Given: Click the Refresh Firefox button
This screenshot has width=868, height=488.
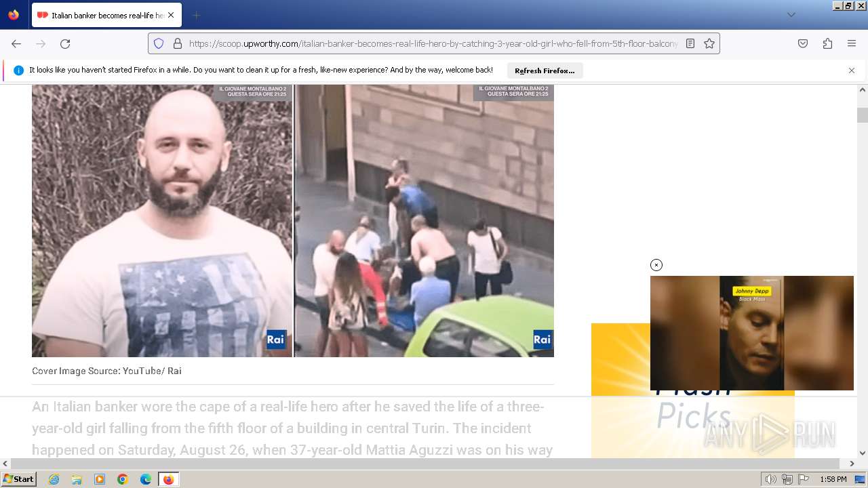Looking at the screenshot, I should (545, 70).
